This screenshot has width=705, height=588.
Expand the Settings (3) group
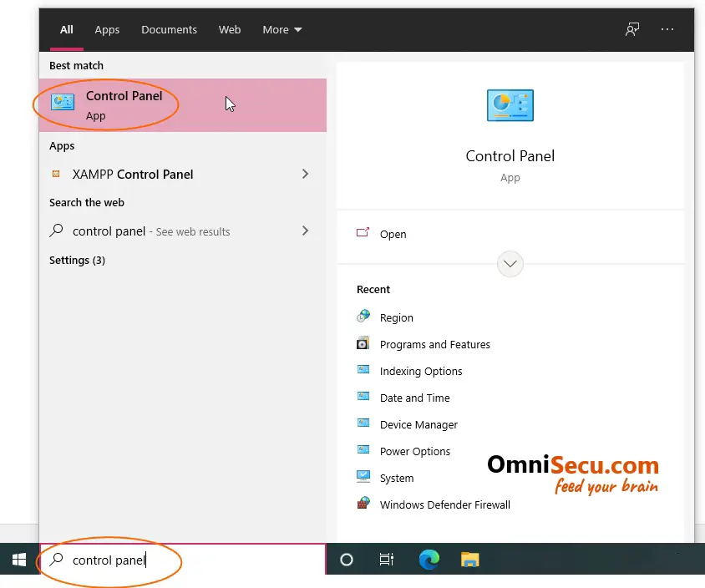point(77,261)
